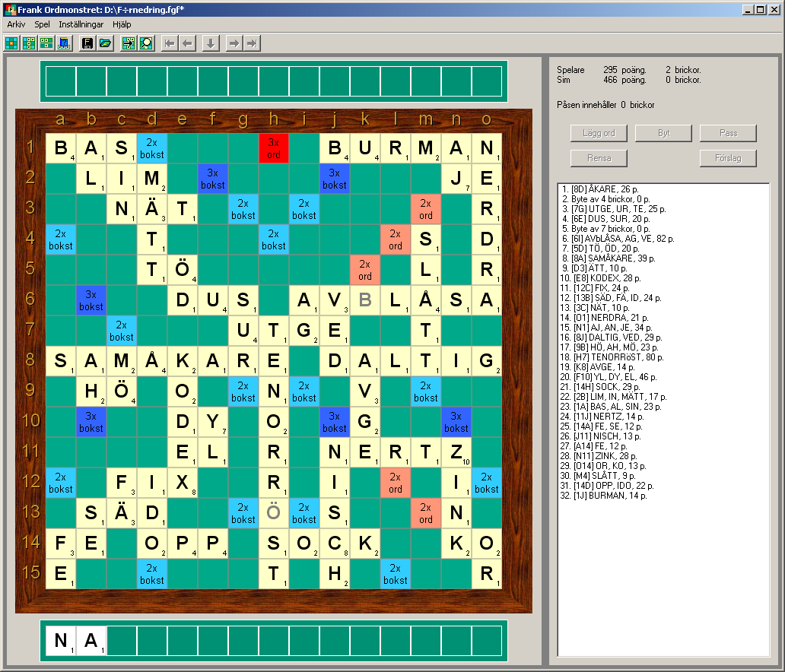The image size is (785, 672).
Task: Save the game with the floppy disk icon
Action: point(87,43)
